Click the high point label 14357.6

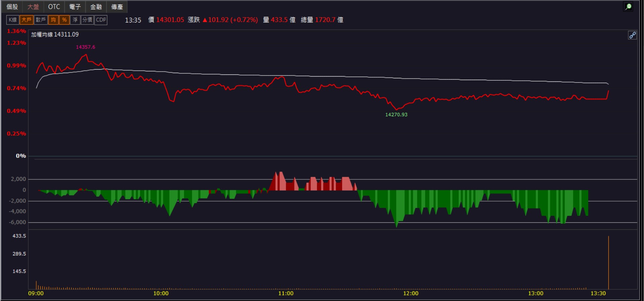pos(86,47)
